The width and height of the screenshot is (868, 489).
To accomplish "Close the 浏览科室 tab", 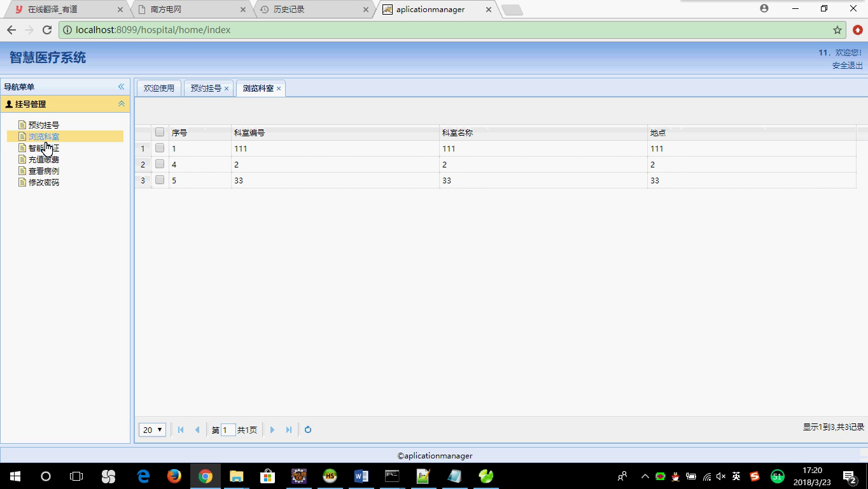I will tap(279, 89).
